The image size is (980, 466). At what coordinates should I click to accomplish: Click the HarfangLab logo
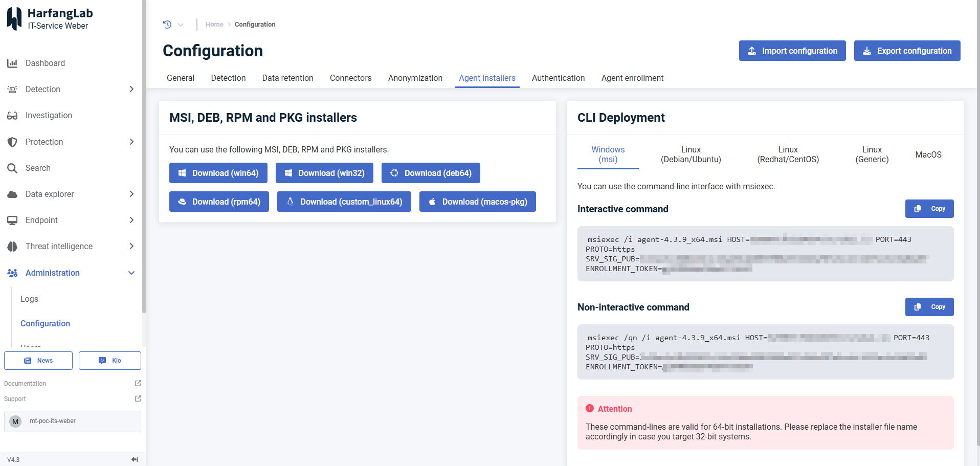tap(14, 19)
